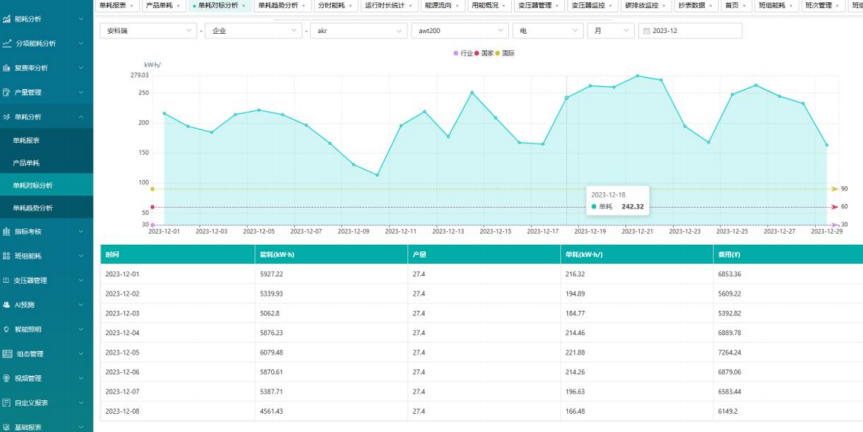Click the 智能照明 sidebar icon
Screen dimensions: 863x432
[7, 329]
